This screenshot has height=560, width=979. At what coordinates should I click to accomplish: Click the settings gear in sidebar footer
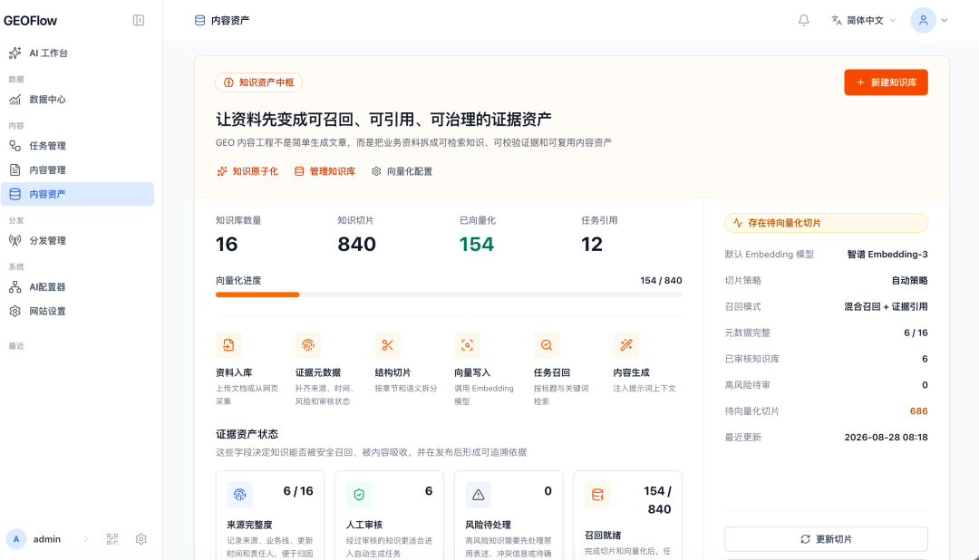141,539
